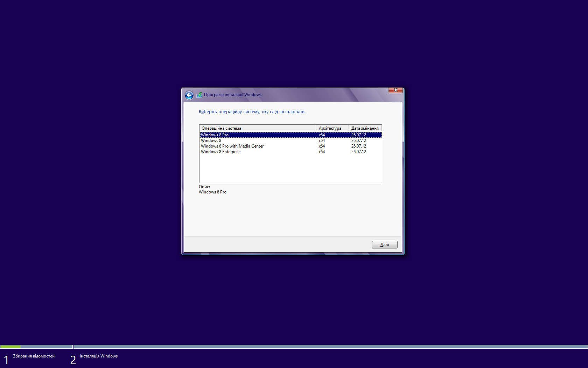Viewport: 588px width, 368px height.
Task: Select the Windows 8 Pro row
Action: click(290, 135)
